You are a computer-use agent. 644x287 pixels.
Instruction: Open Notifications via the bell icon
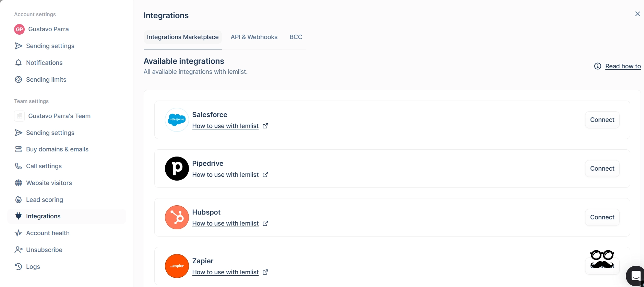(x=19, y=62)
